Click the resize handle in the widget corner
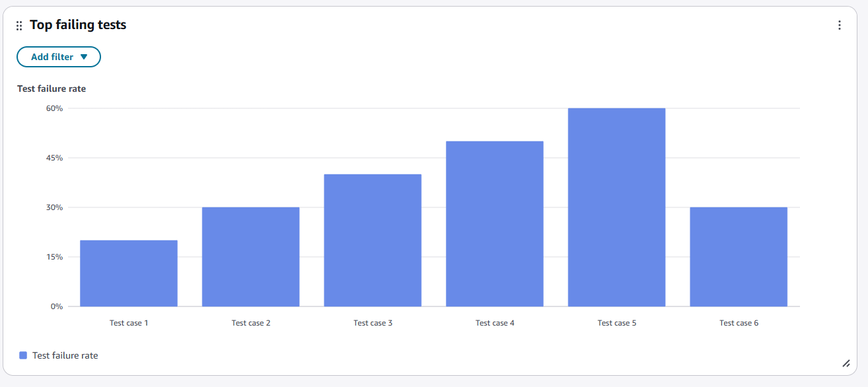 pos(846,363)
